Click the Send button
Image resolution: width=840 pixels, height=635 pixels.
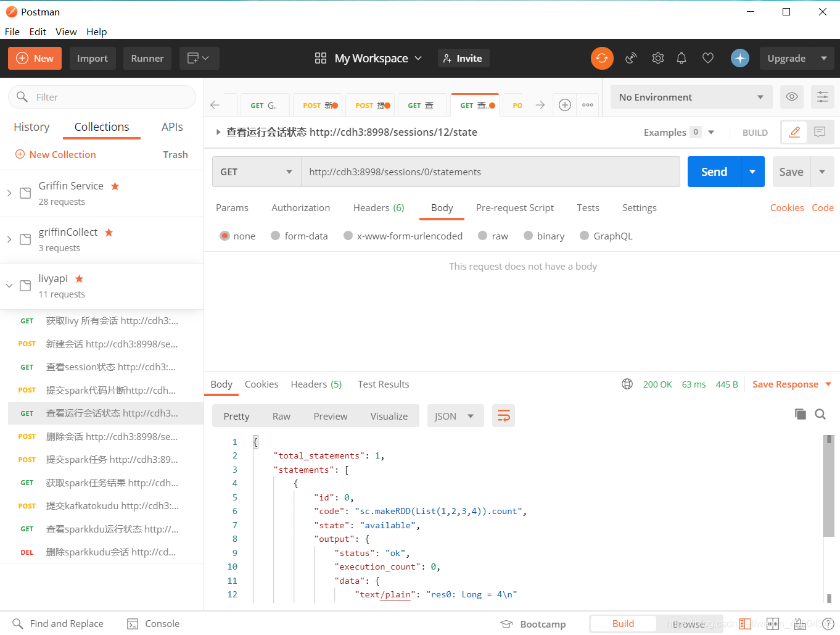(x=714, y=172)
